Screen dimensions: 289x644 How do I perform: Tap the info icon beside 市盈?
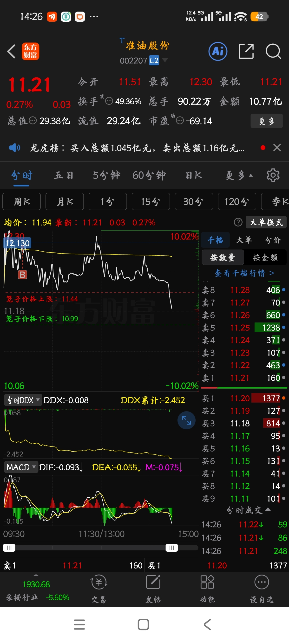180,121
